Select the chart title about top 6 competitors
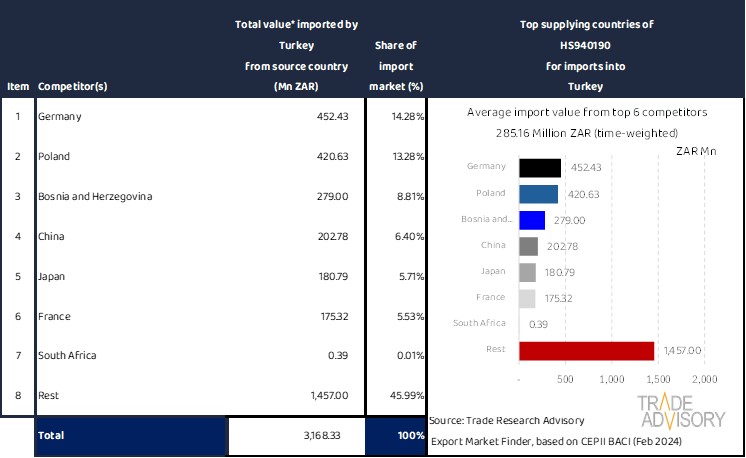 tap(587, 113)
